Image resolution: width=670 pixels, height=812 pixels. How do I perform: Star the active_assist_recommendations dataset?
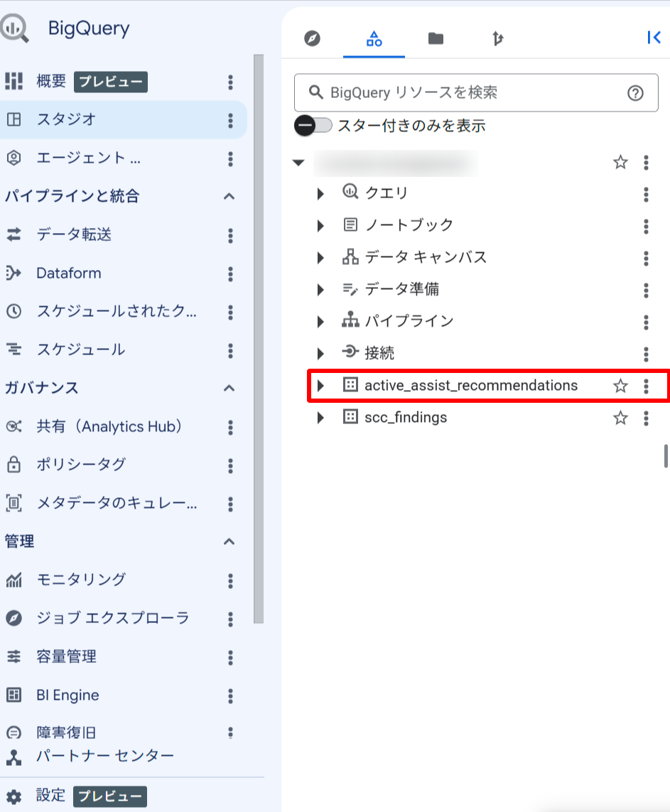pyautogui.click(x=620, y=386)
